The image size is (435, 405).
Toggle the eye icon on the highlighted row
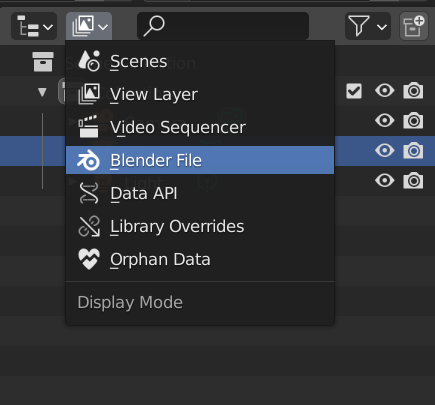point(385,151)
